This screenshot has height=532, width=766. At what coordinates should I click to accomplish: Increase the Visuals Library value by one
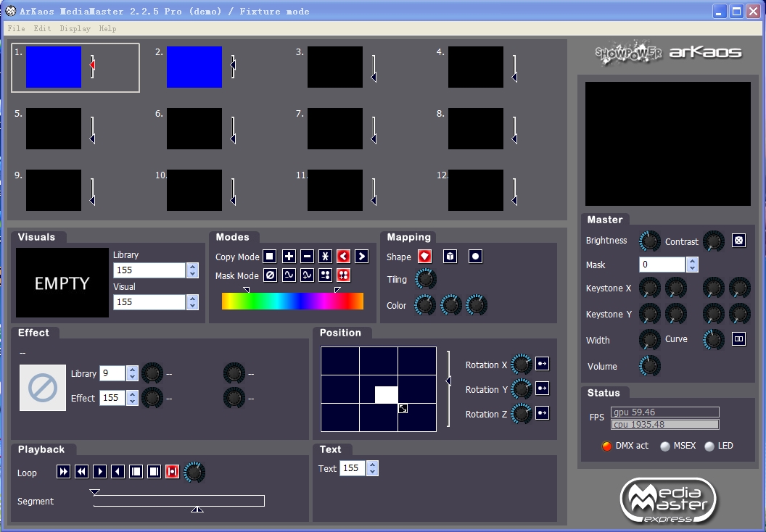point(192,267)
